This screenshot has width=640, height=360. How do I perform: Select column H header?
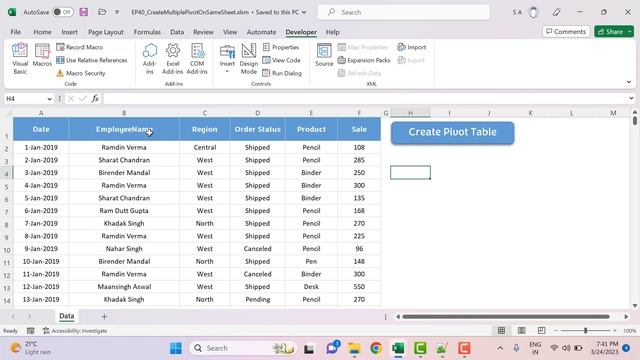tap(410, 113)
